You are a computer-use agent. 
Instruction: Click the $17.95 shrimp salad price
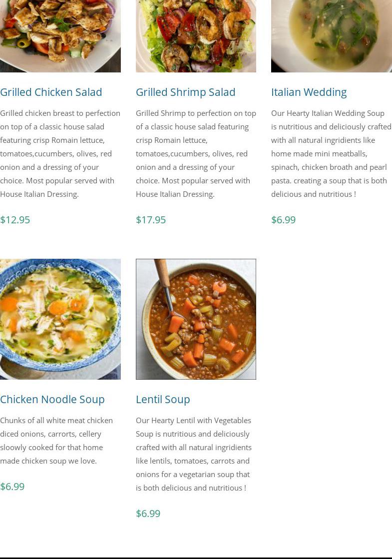point(151,220)
